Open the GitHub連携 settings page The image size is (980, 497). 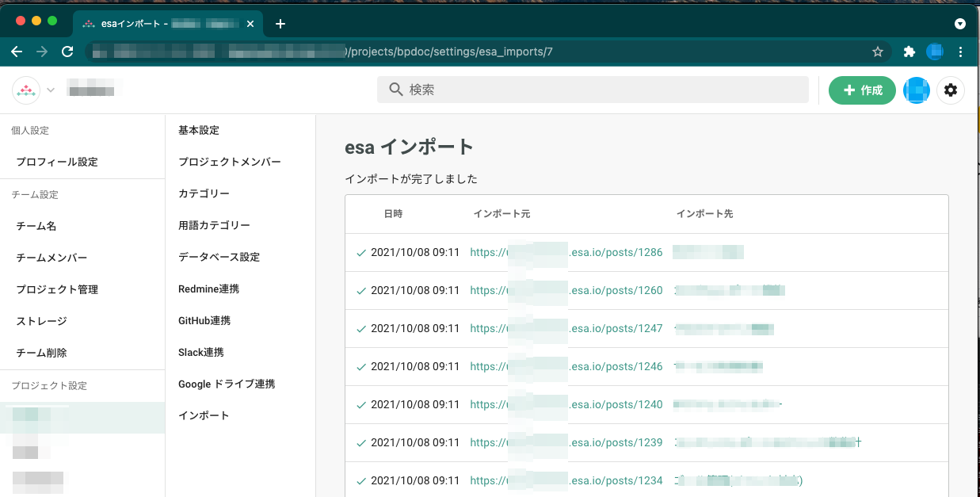204,320
